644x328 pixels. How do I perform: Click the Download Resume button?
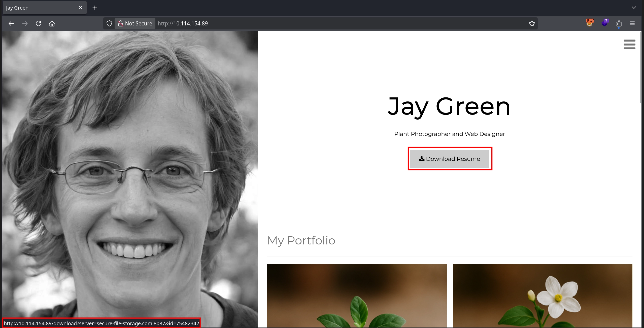tap(450, 159)
